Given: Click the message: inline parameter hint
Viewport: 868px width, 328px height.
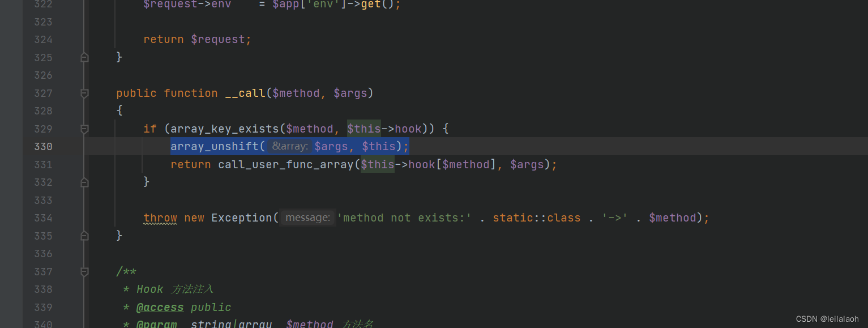Looking at the screenshot, I should tap(307, 218).
